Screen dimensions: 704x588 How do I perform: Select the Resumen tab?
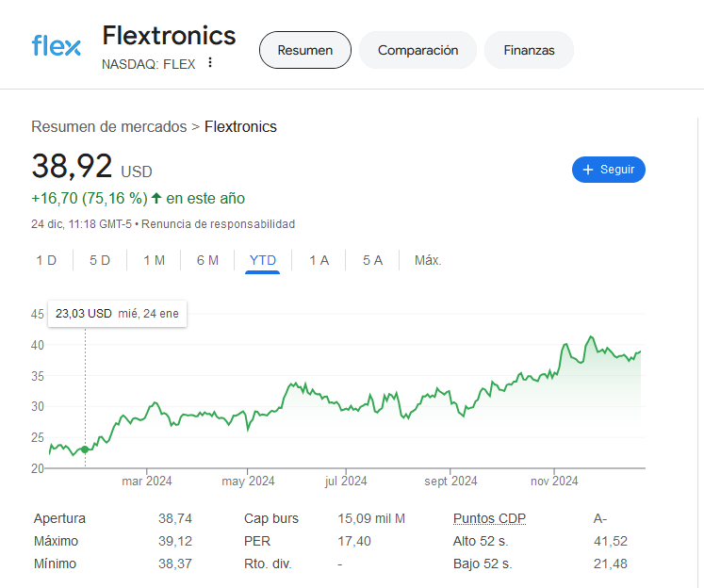pos(305,50)
